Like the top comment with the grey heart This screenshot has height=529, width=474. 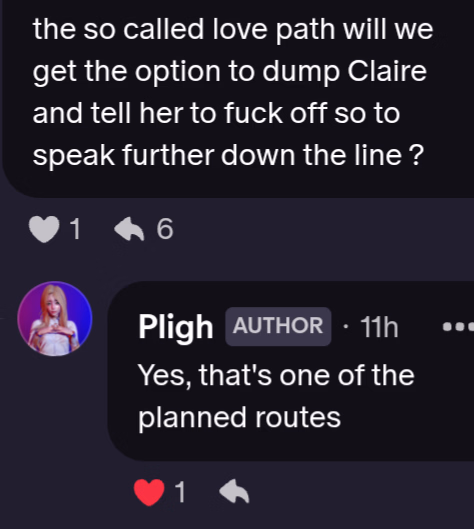[x=44, y=229]
